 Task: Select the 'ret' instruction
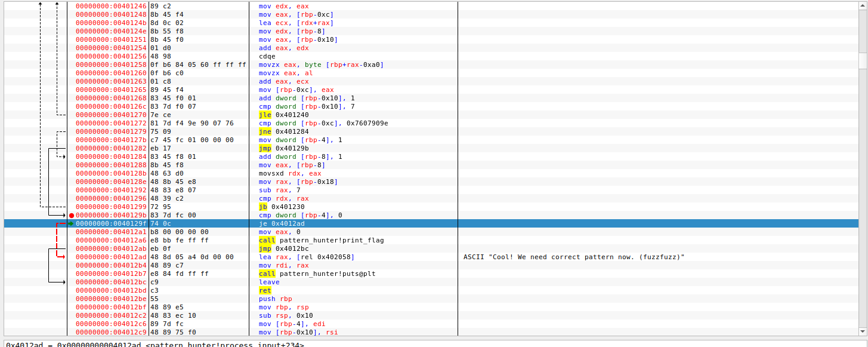coord(265,290)
